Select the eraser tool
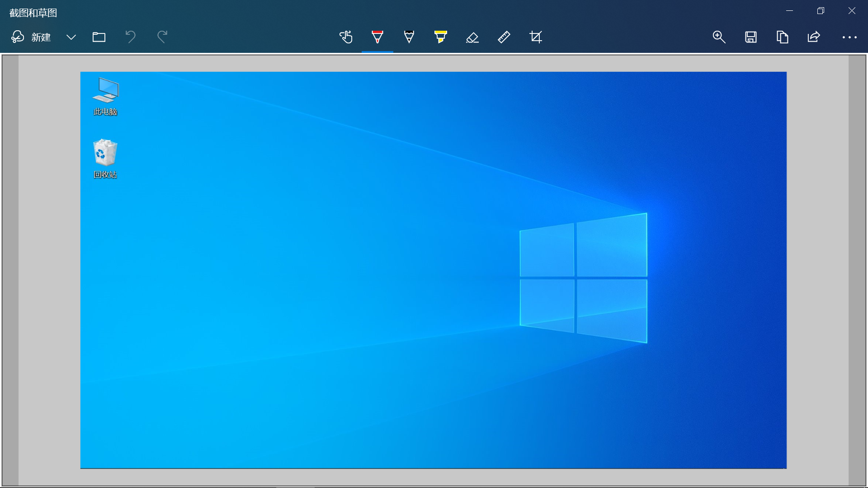The height and width of the screenshot is (488, 868). [x=472, y=37]
